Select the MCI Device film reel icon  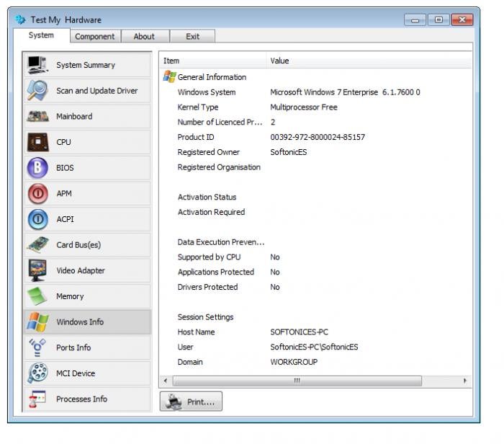tap(37, 373)
